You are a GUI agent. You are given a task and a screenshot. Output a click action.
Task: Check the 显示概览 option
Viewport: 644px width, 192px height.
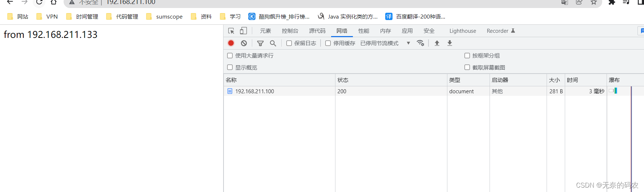point(230,67)
